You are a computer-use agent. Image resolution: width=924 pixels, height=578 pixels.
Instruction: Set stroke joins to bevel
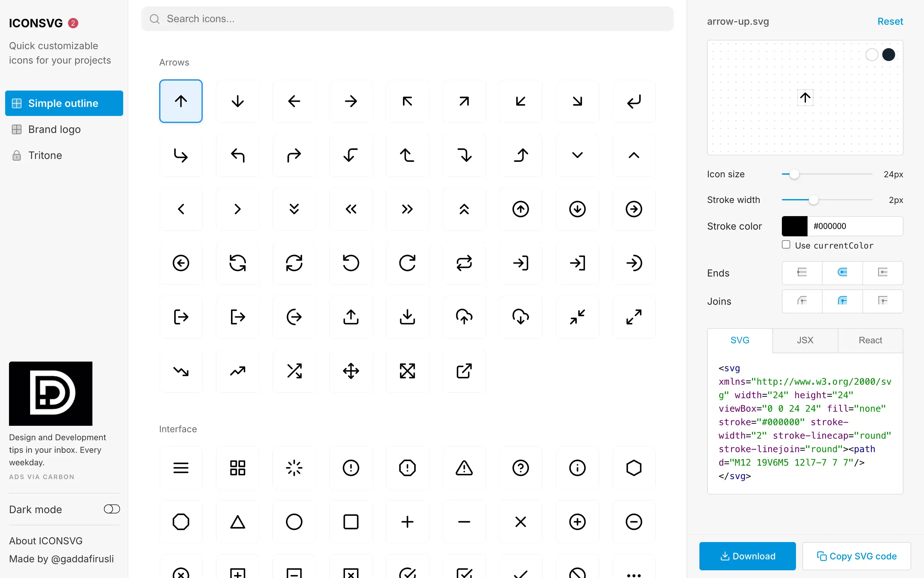click(x=802, y=301)
